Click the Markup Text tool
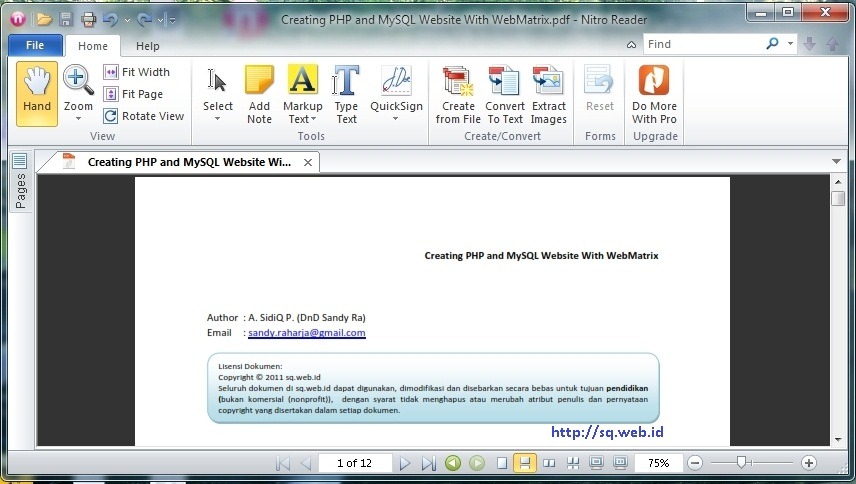Screen dimensions: 856x484 (x=302, y=87)
